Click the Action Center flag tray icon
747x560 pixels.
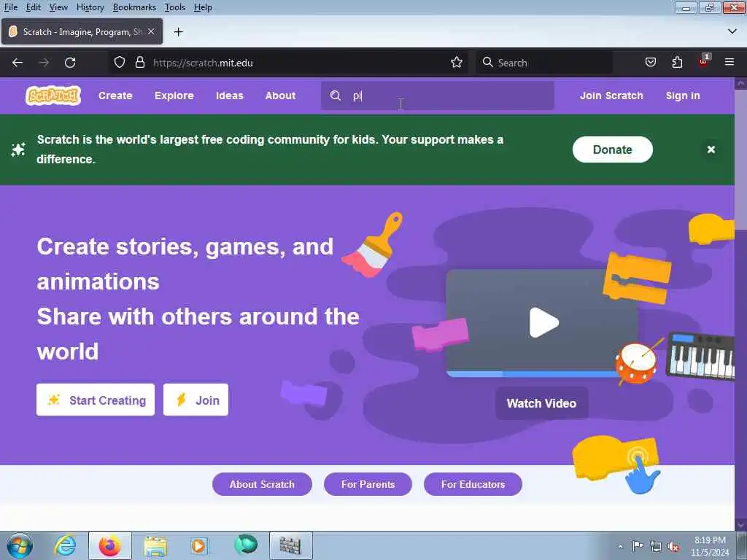pos(638,545)
